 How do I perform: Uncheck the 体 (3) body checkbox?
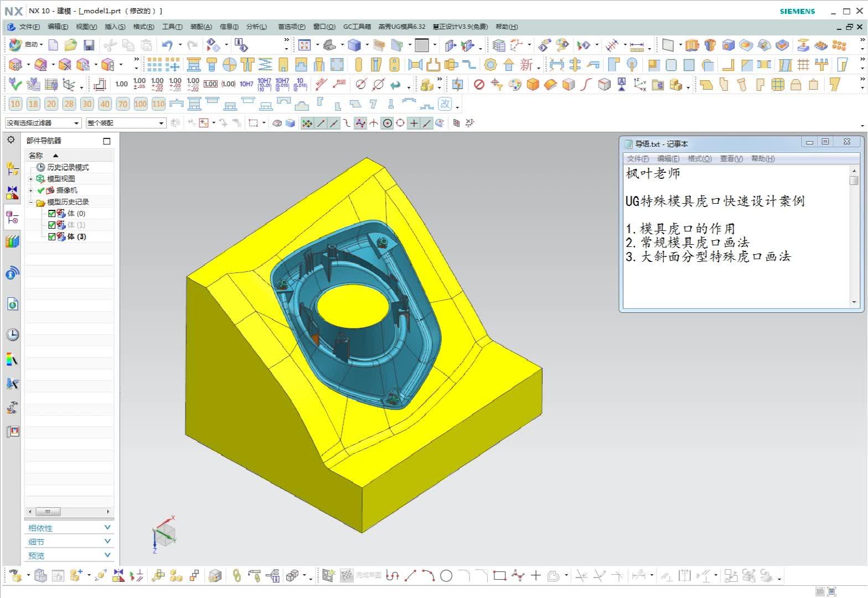click(x=52, y=236)
